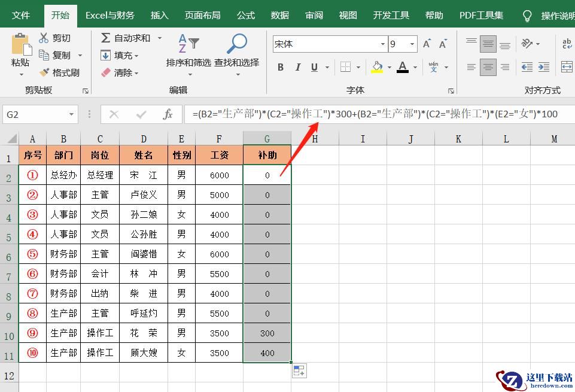
Task: Click into the formula bar text
Action: (x=375, y=114)
